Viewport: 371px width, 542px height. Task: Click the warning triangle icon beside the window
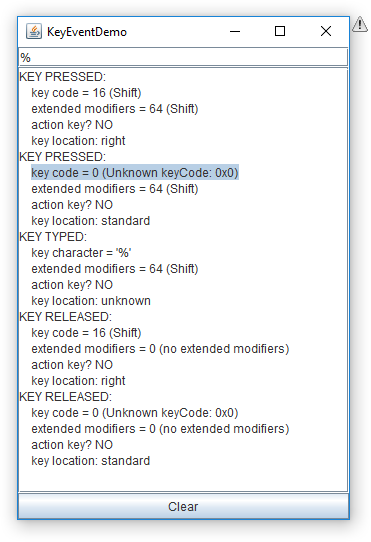[x=360, y=24]
